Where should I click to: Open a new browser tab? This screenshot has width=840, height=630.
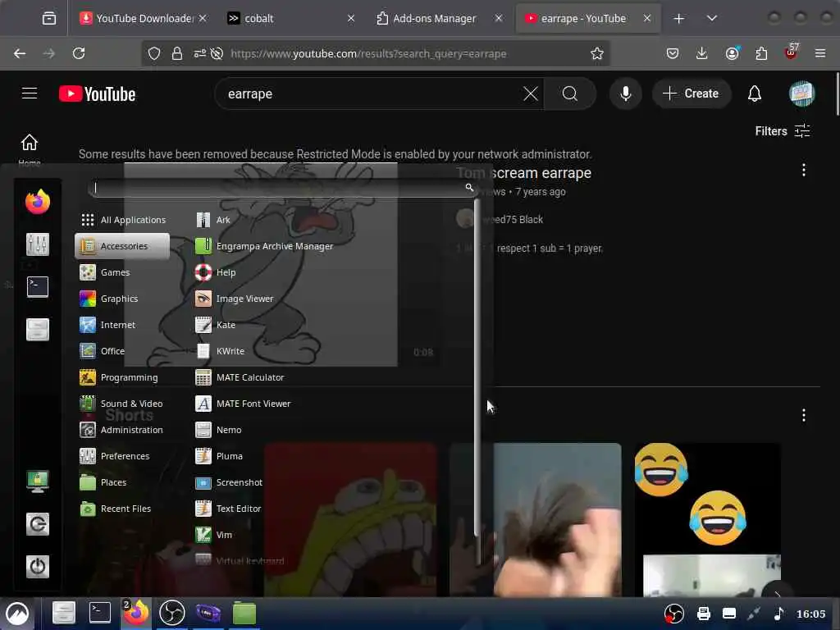coord(678,18)
